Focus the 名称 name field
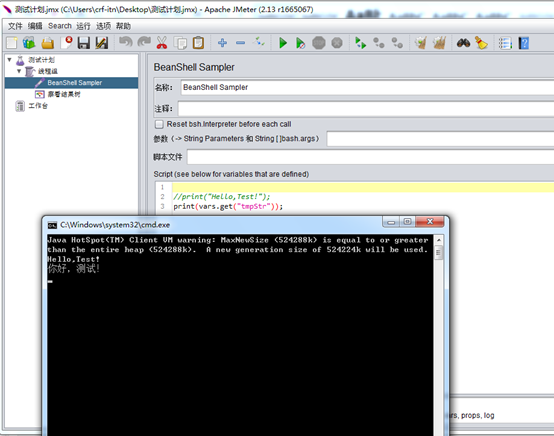554x436 pixels. click(367, 87)
